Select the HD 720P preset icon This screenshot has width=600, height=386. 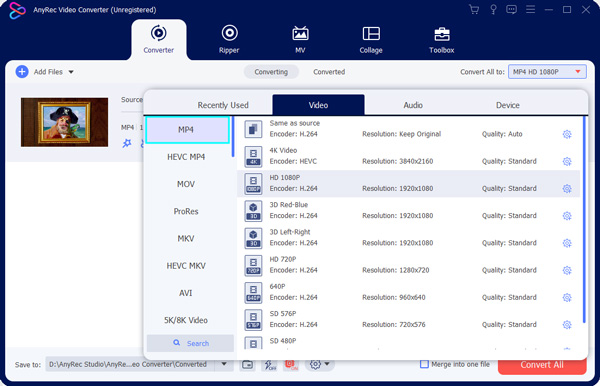click(x=253, y=265)
